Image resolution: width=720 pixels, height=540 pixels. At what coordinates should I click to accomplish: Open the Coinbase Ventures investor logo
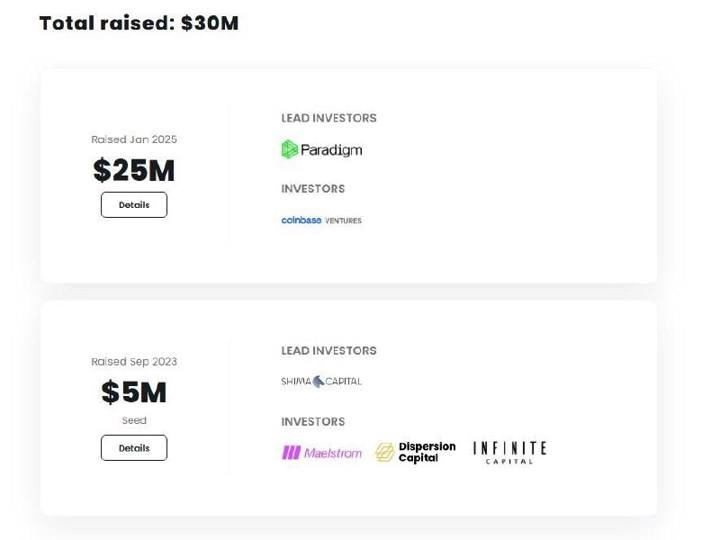pos(321,220)
